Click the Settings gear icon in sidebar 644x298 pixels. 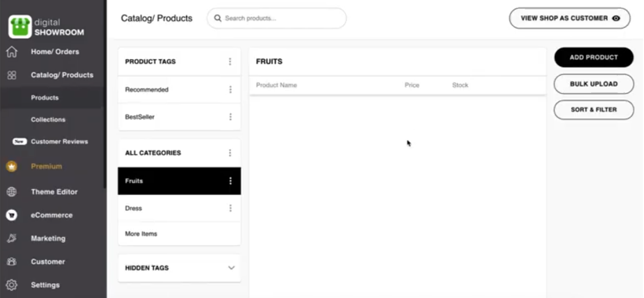click(x=12, y=285)
